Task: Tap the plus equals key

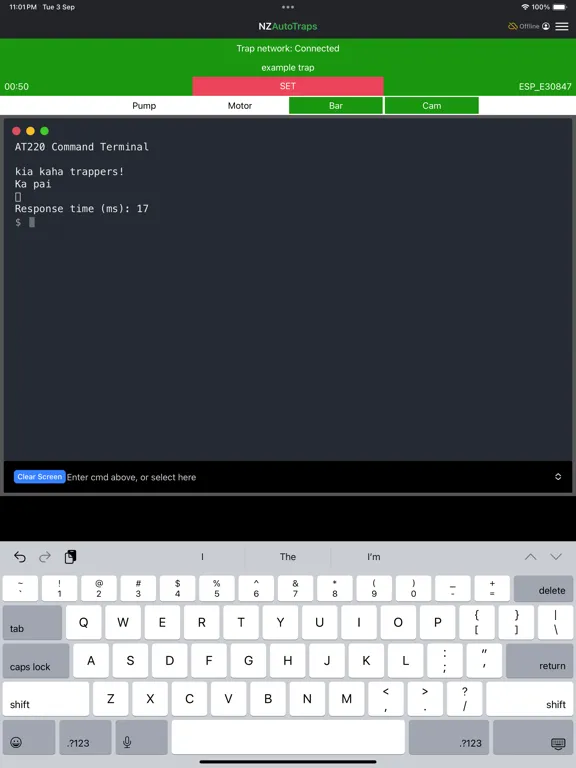Action: pos(492,588)
